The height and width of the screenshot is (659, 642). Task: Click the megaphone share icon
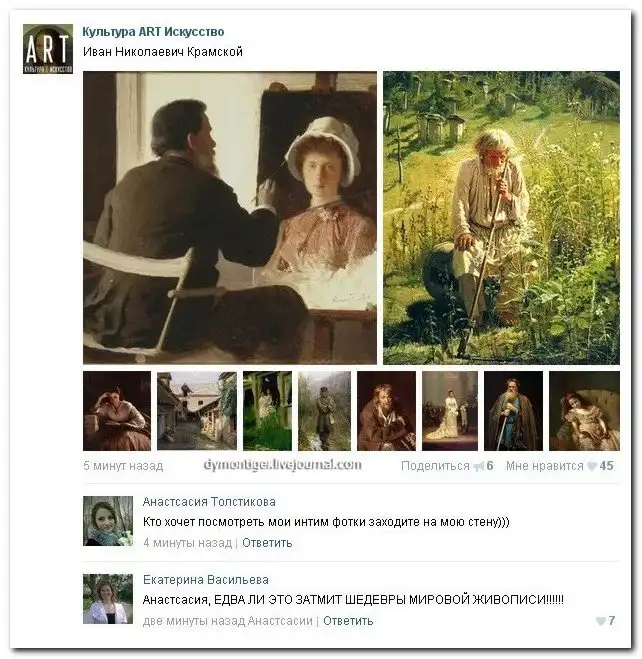(478, 466)
